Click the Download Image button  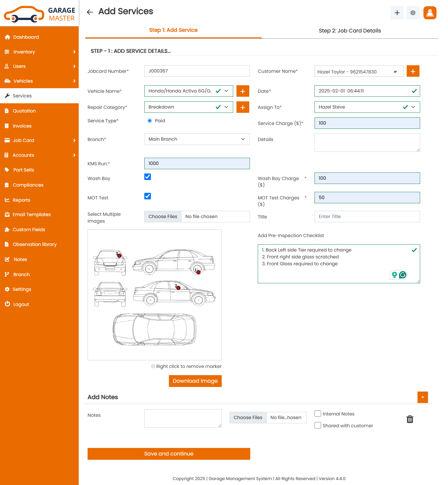195,381
